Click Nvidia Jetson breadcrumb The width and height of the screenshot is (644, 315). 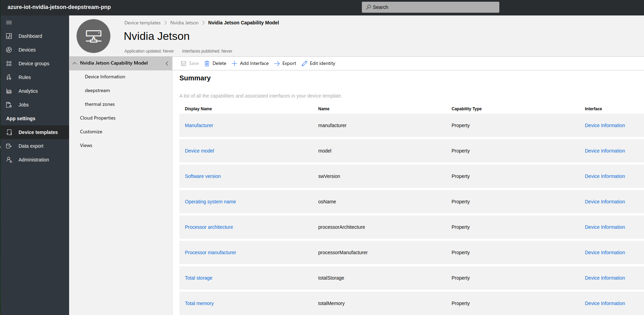pyautogui.click(x=184, y=23)
